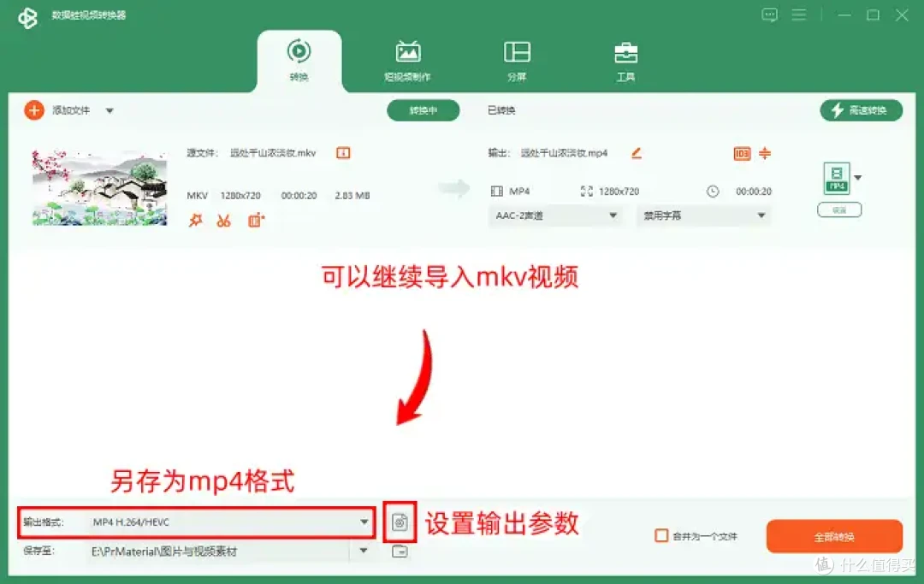Viewport: 924px width, 584px height.
Task: Open the short video maker tab
Action: (407, 61)
